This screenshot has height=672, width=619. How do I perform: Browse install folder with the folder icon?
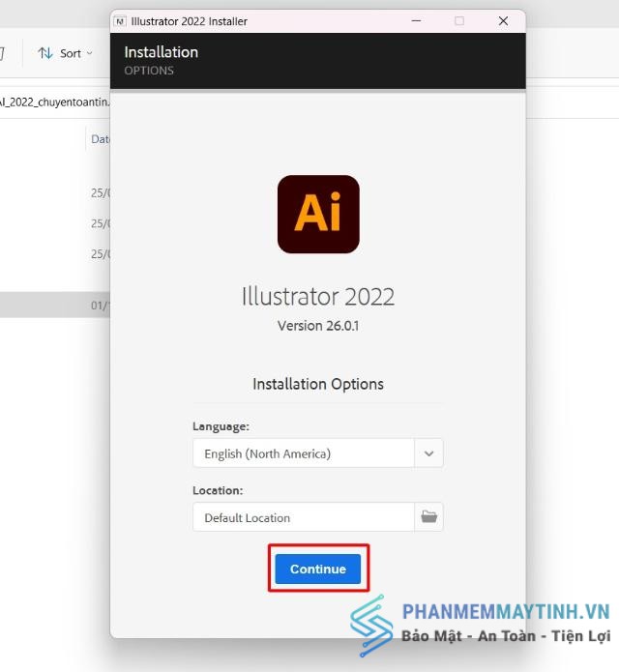click(428, 517)
